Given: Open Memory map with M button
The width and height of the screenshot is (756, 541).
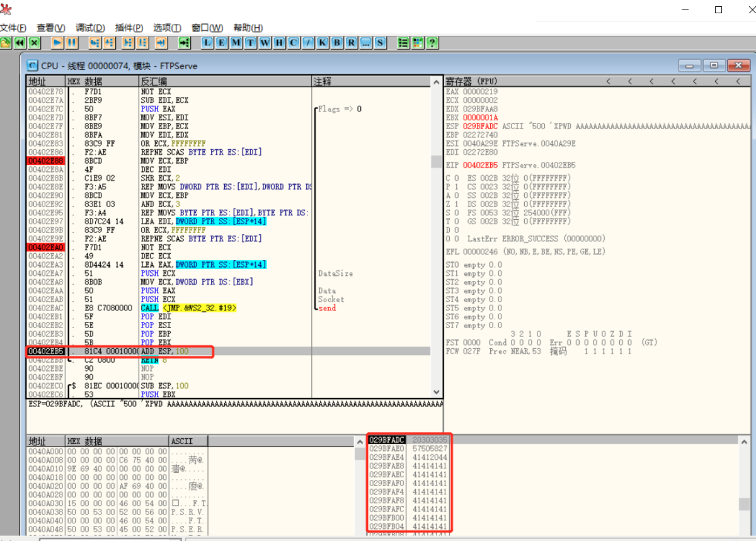Looking at the screenshot, I should tap(236, 43).
